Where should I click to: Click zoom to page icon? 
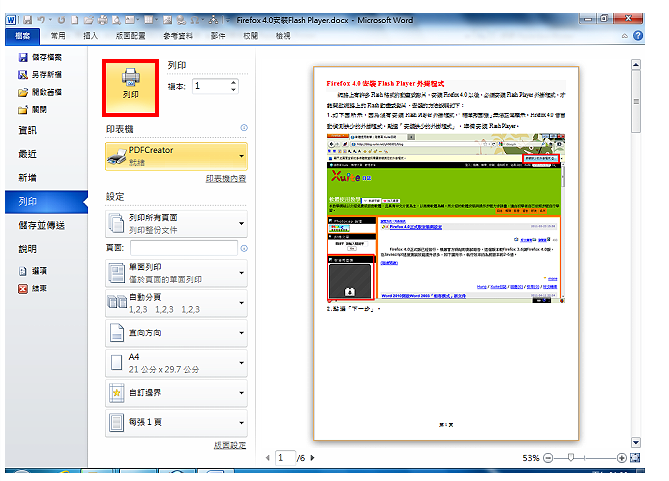(x=635, y=458)
